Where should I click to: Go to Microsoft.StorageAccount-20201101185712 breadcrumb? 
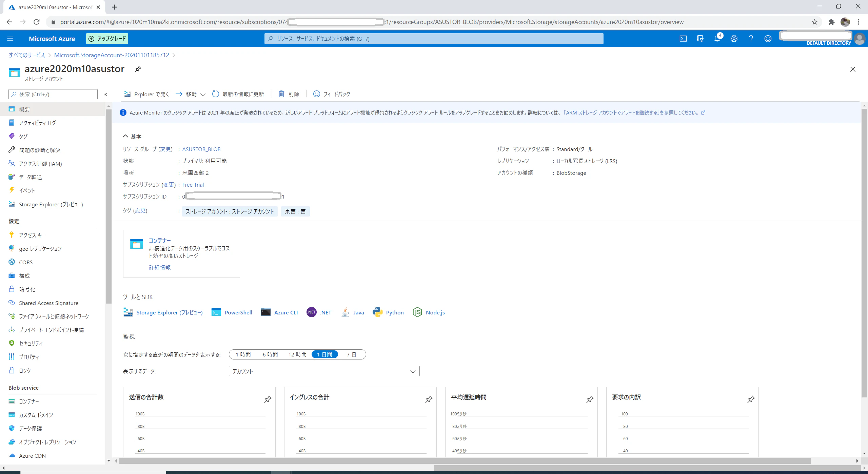point(112,55)
